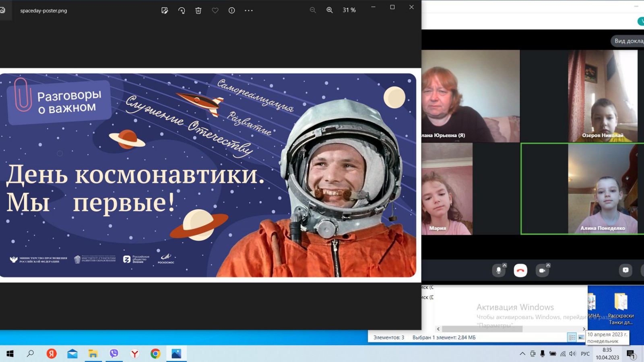Viewport: 644px width, 362px height.
Task: Select Алина Понеделко's video tile
Action: (x=603, y=189)
